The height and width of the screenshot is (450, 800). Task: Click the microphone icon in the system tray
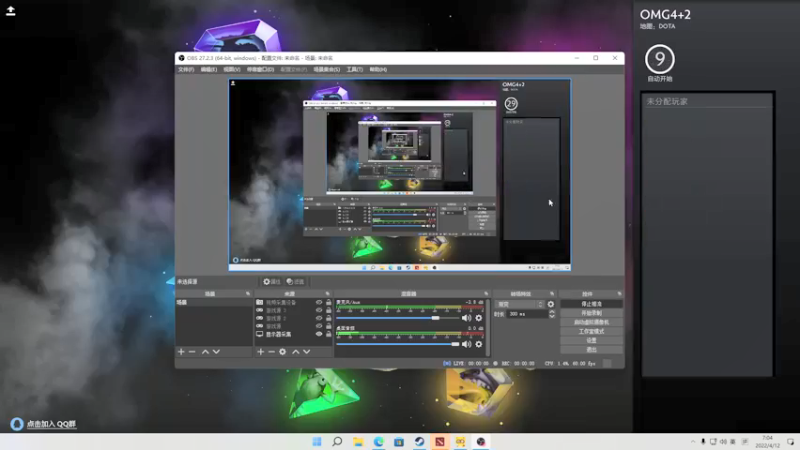pyautogui.click(x=703, y=441)
